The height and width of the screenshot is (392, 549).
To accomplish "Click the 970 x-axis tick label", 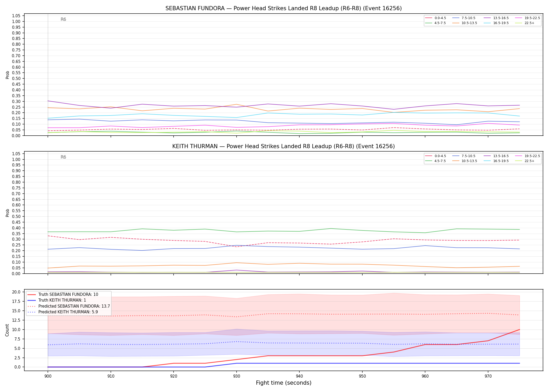I will [x=488, y=376].
